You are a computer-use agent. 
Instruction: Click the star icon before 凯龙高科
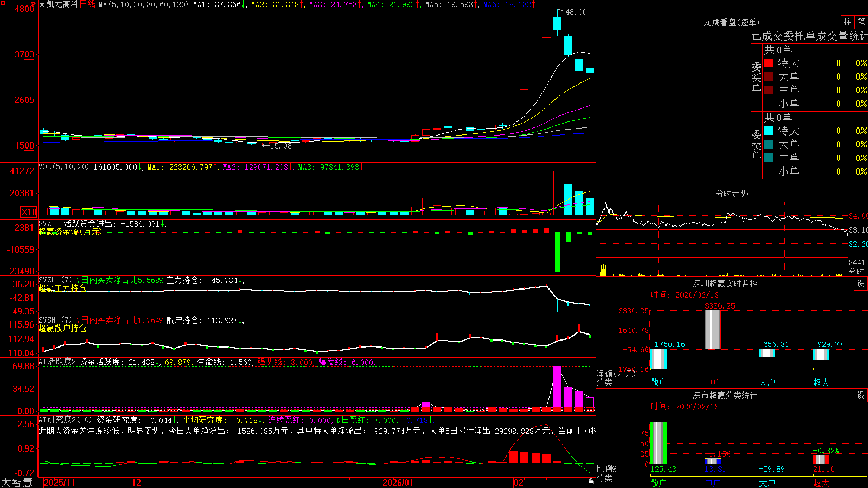42,4
